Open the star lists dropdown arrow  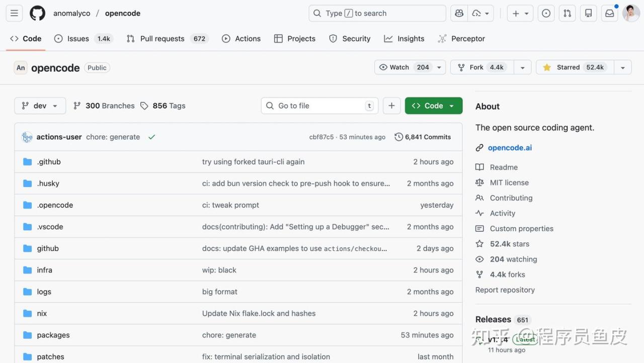tap(622, 67)
